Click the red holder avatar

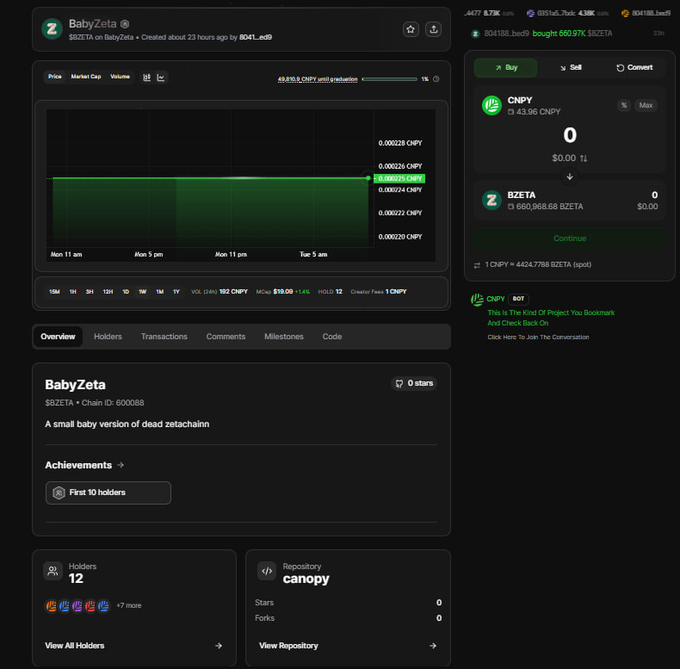90,606
